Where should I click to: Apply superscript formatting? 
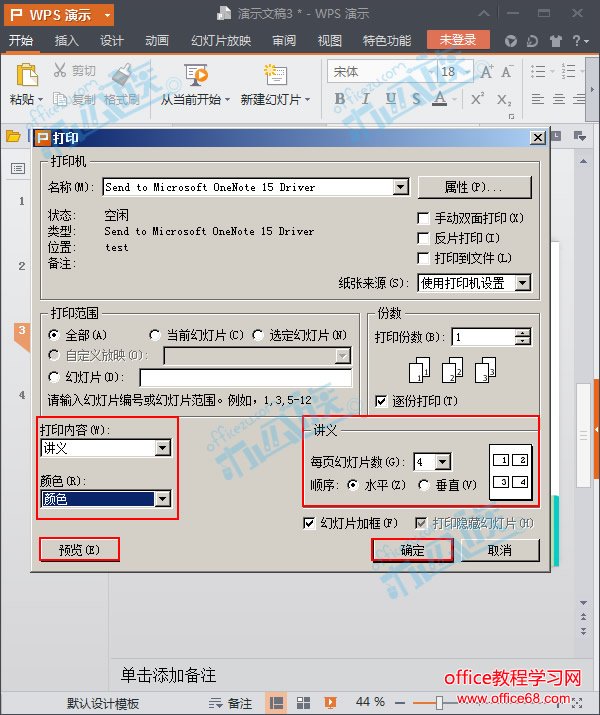tap(477, 98)
